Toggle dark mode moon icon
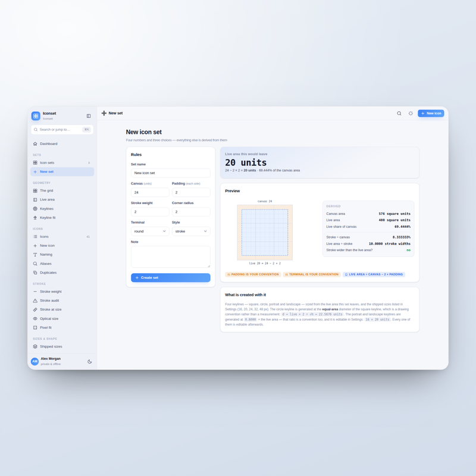 tap(90, 362)
